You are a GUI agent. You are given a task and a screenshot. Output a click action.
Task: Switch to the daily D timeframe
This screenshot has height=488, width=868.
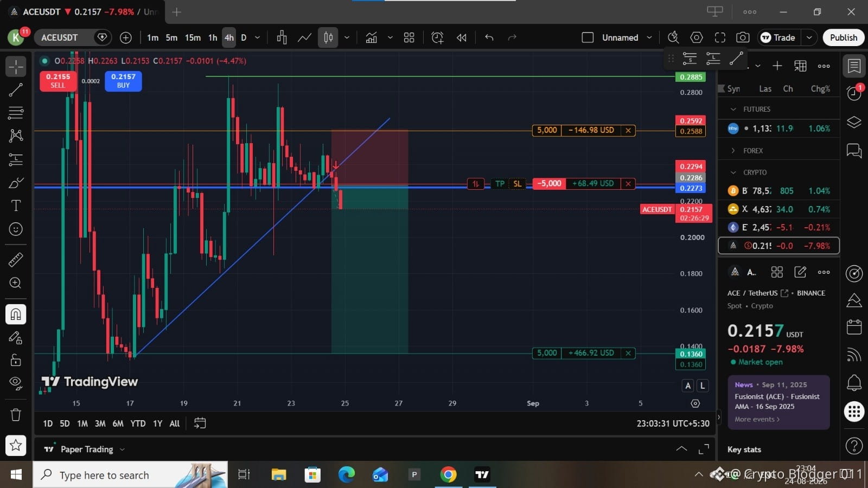tap(244, 37)
